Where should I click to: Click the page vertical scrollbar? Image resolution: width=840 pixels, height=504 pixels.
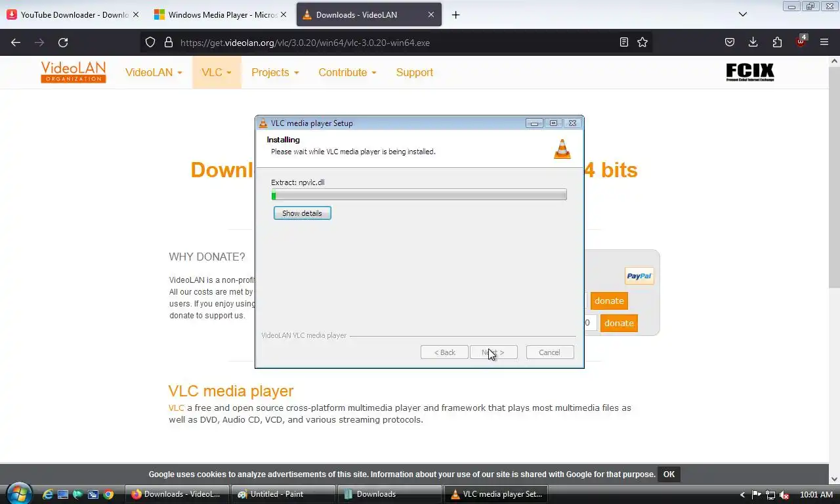tap(834, 177)
